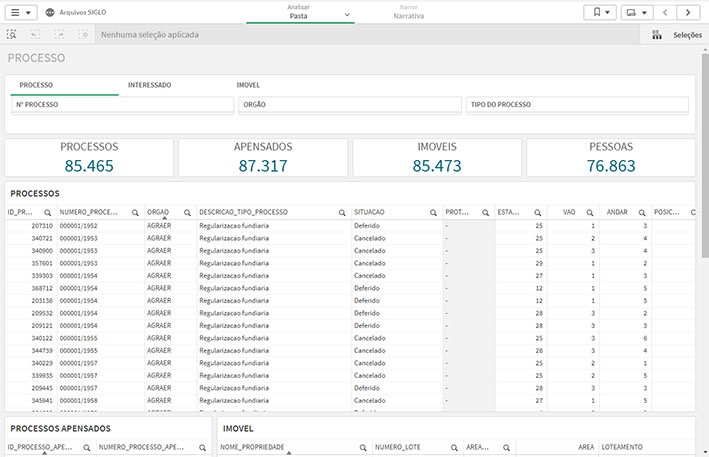Select number 000001/1952 cell
The height and width of the screenshot is (457, 709).
(78, 226)
